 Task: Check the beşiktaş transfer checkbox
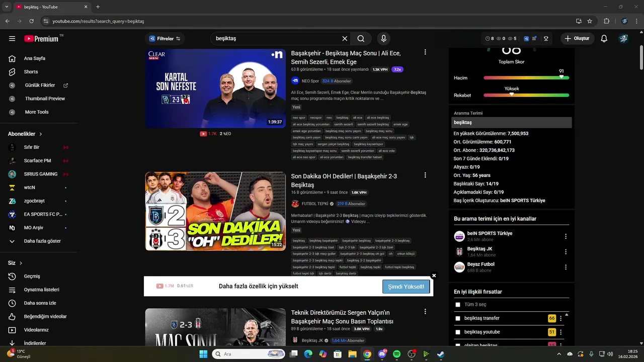point(458,318)
